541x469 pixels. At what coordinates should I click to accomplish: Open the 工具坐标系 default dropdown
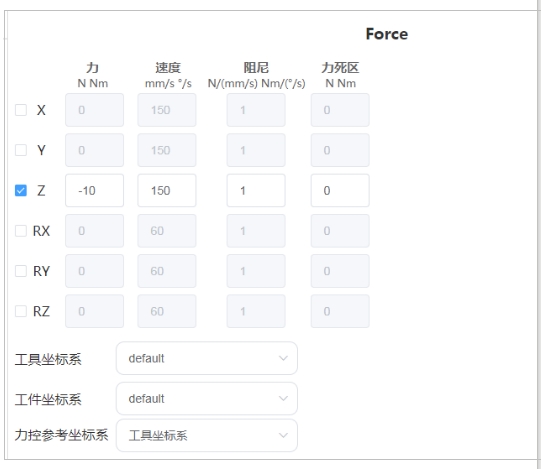(x=207, y=358)
